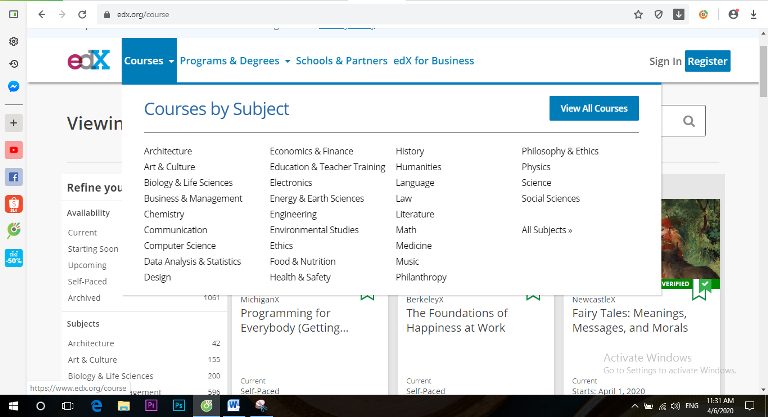Open Shopee sidebar shortcut
This screenshot has height=417, width=768.
tap(14, 204)
